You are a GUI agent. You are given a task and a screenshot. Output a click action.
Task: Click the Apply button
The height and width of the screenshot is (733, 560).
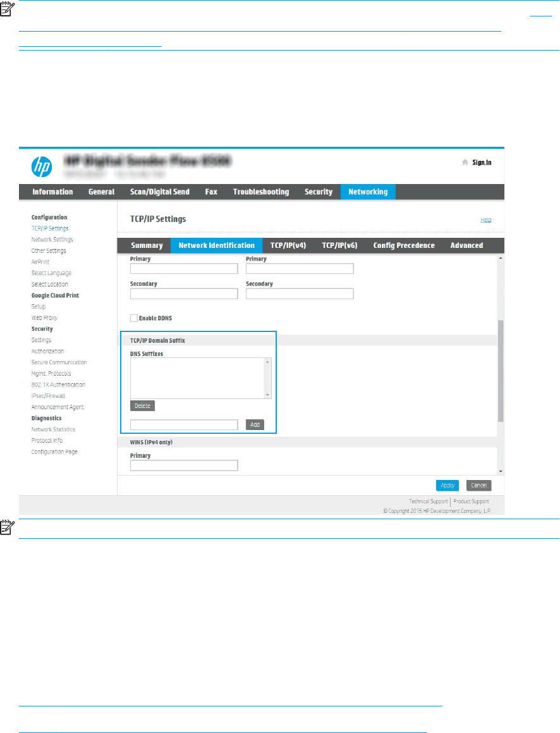447,485
